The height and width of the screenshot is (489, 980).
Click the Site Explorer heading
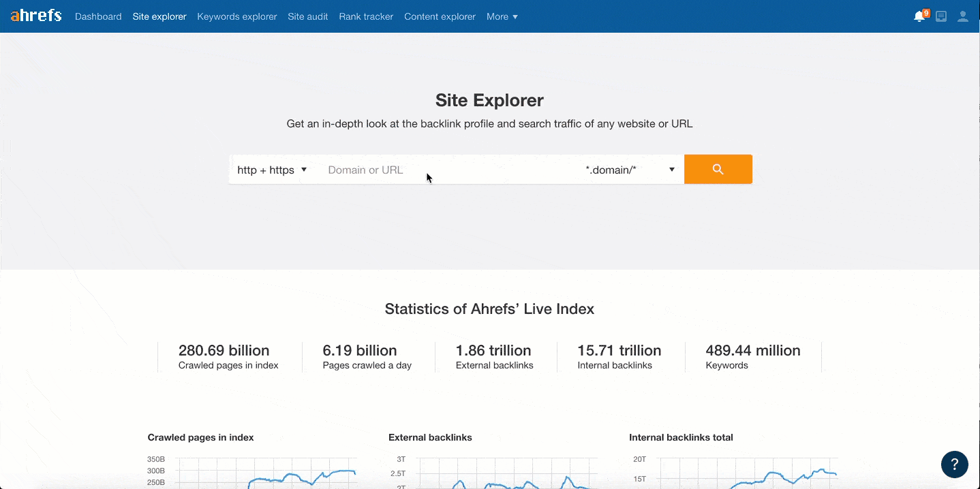(x=489, y=100)
